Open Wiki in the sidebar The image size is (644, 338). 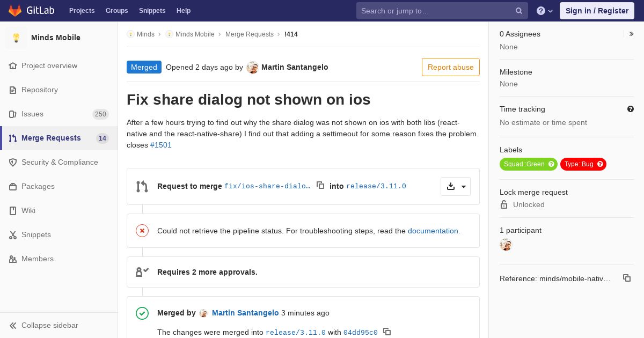click(x=58, y=210)
